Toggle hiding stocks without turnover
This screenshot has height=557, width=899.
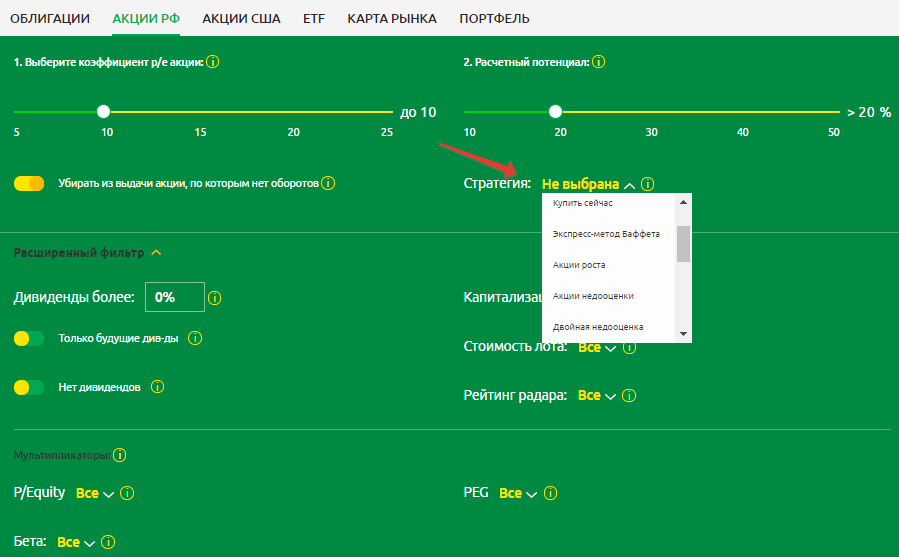click(x=29, y=184)
